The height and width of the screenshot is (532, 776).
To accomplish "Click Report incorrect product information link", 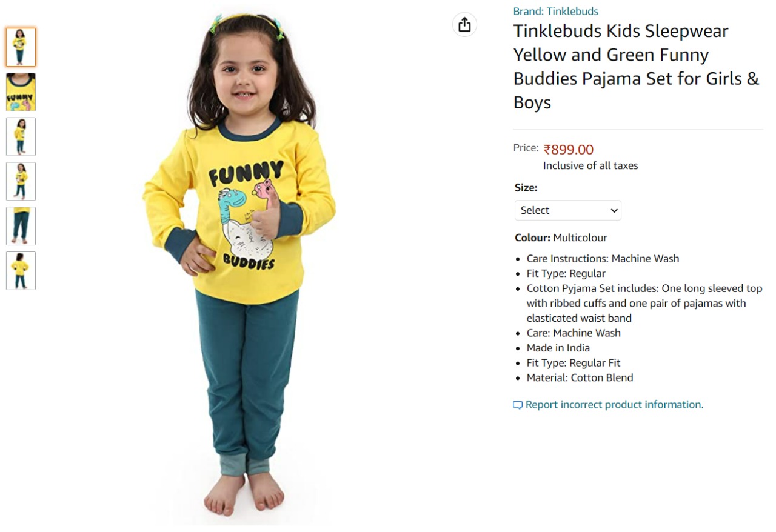I will [614, 405].
